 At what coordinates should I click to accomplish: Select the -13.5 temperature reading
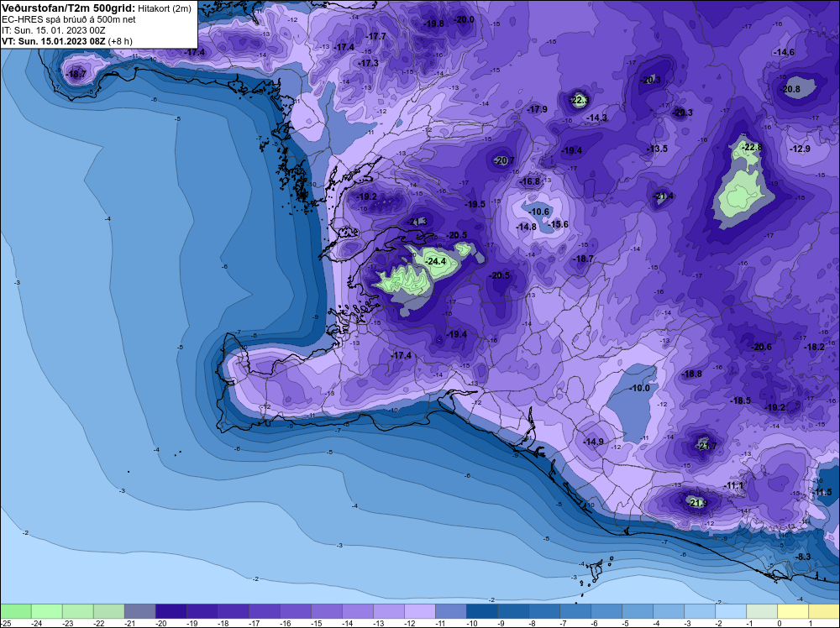[x=658, y=149]
